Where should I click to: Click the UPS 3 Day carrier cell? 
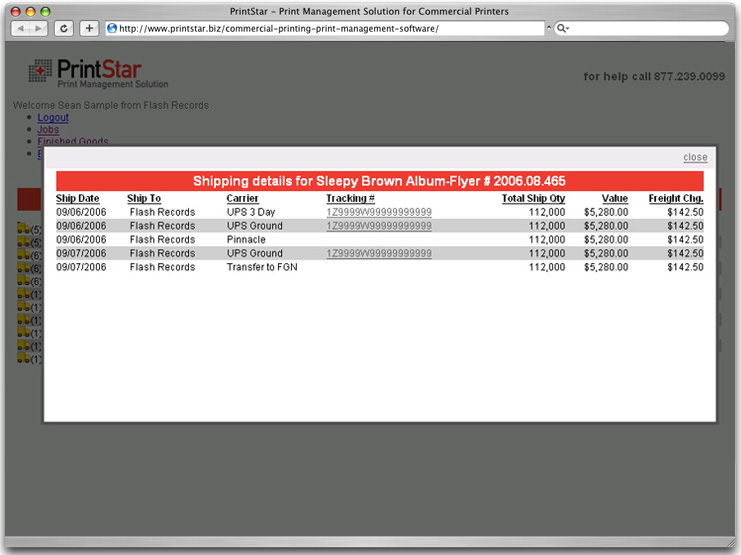(x=250, y=212)
